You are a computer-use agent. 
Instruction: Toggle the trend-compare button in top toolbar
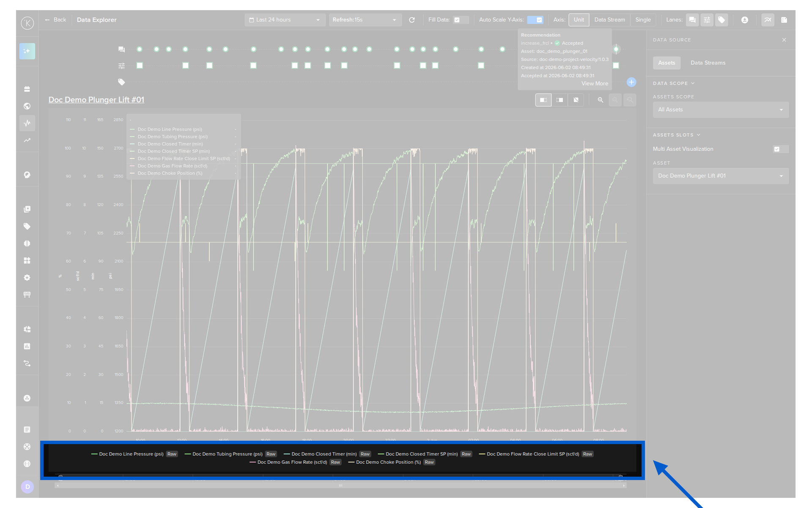(768, 20)
